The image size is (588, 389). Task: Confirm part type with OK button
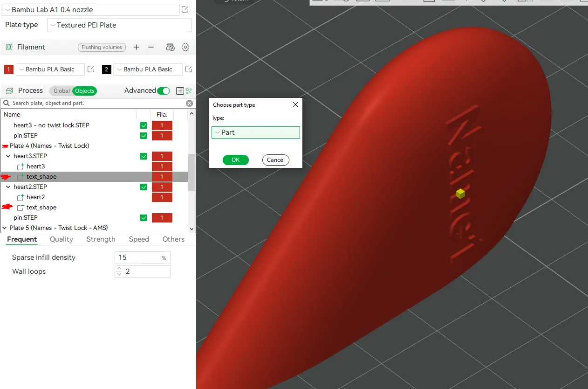(x=236, y=160)
